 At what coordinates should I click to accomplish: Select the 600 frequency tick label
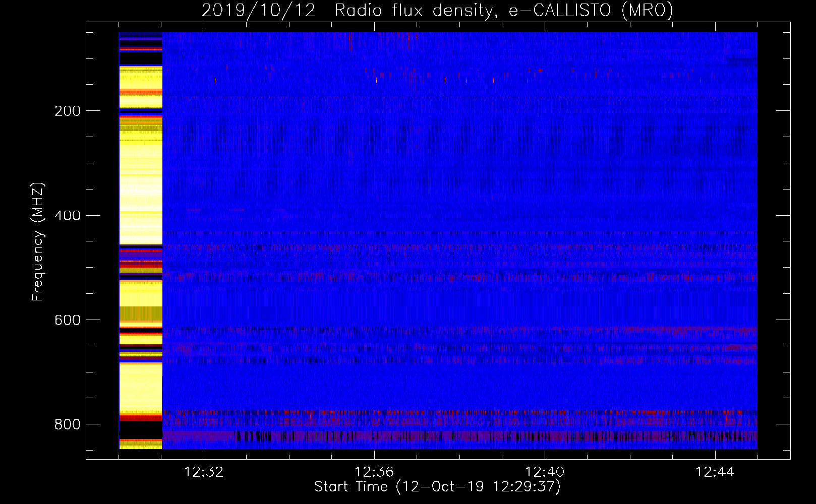68,321
